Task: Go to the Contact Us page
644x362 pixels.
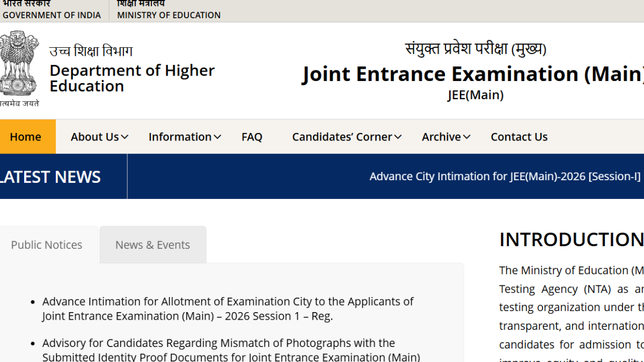Action: point(518,137)
